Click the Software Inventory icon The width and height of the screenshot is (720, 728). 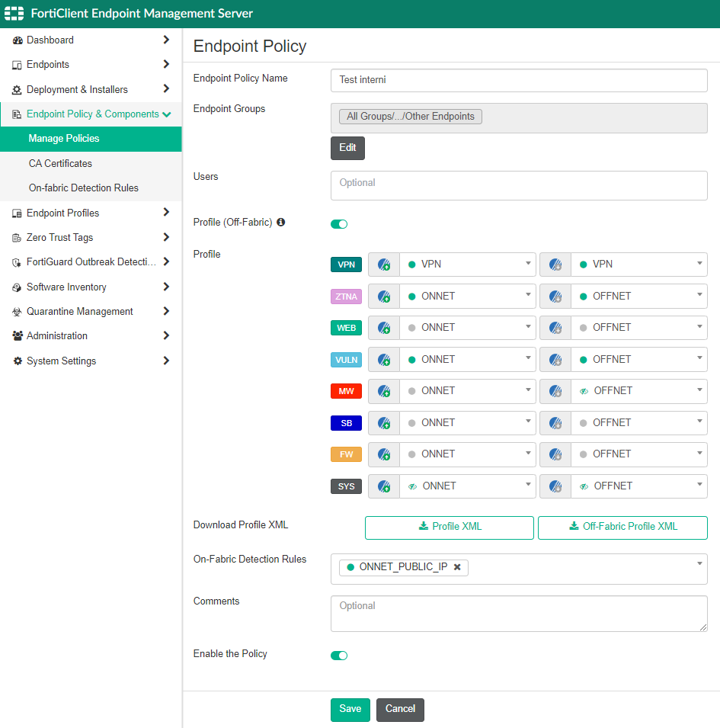[x=17, y=287]
